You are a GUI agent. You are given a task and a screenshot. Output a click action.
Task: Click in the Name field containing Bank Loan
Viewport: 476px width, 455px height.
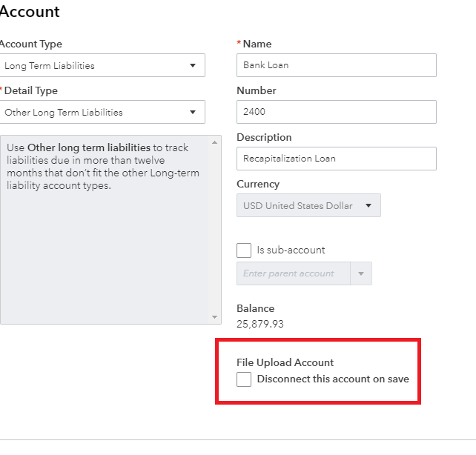336,65
